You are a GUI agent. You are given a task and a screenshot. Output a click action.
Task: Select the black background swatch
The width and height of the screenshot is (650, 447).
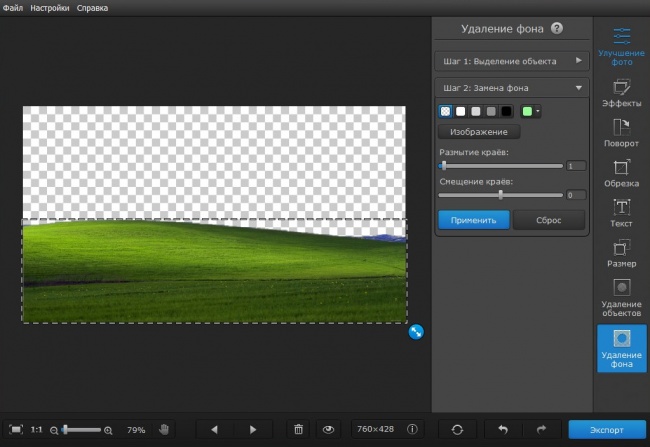point(506,111)
